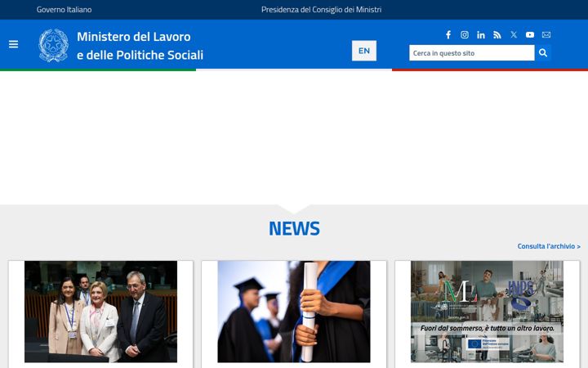Screen dimensions: 588x368
Task: Click the NEWS section heading
Action: tap(294, 228)
